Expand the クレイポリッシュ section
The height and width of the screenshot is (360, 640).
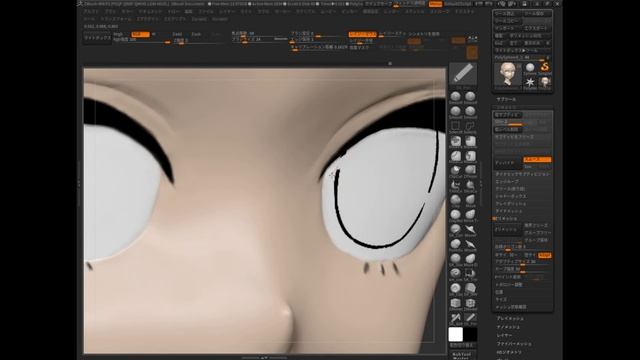[511, 204]
